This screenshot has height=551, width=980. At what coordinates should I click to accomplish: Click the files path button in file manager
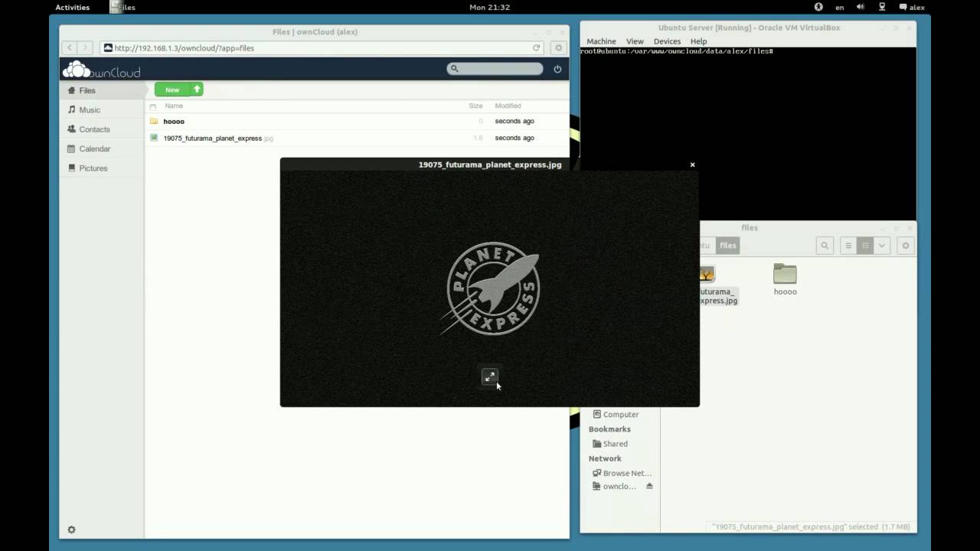(x=727, y=246)
